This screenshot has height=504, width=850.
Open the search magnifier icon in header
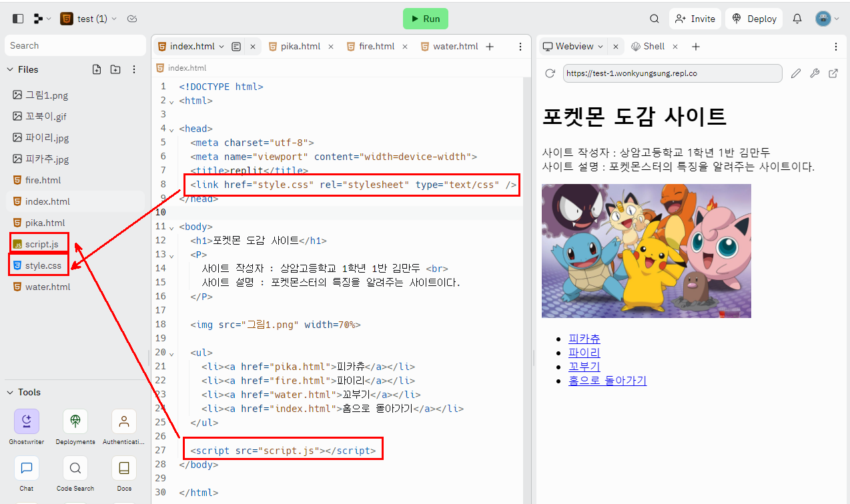(x=655, y=19)
